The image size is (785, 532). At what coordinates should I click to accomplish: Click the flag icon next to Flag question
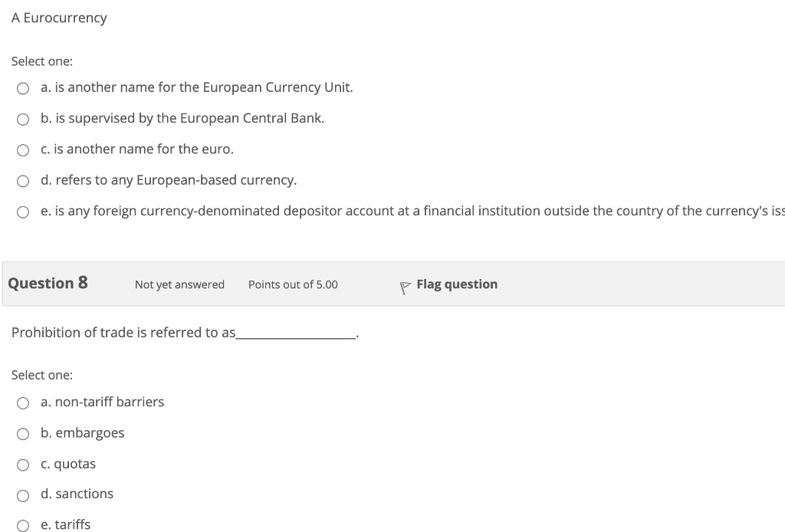404,284
